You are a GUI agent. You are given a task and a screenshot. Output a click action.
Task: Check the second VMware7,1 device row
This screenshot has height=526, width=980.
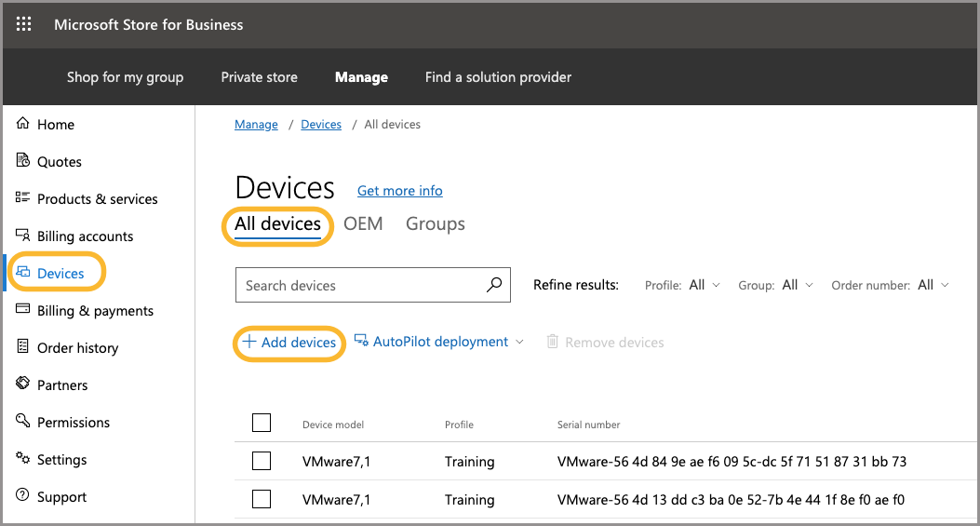coord(262,500)
